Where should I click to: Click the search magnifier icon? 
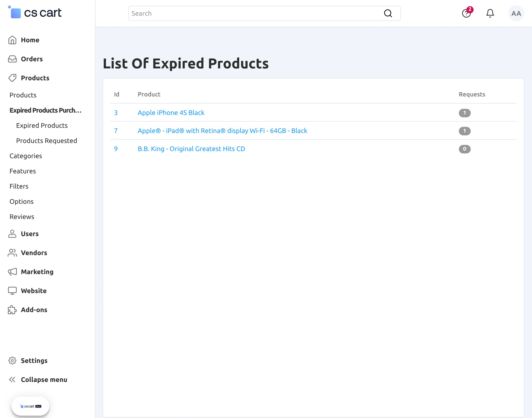point(388,13)
